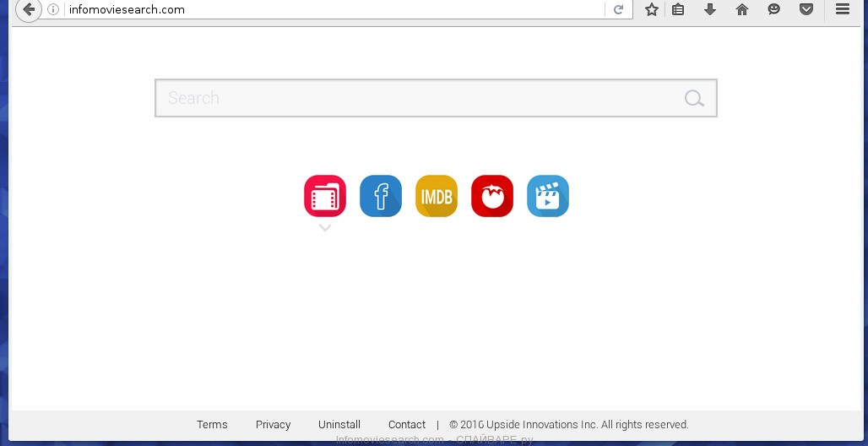The image size is (868, 446).
Task: Click the magnifier icon in search box
Action: pyautogui.click(x=694, y=99)
